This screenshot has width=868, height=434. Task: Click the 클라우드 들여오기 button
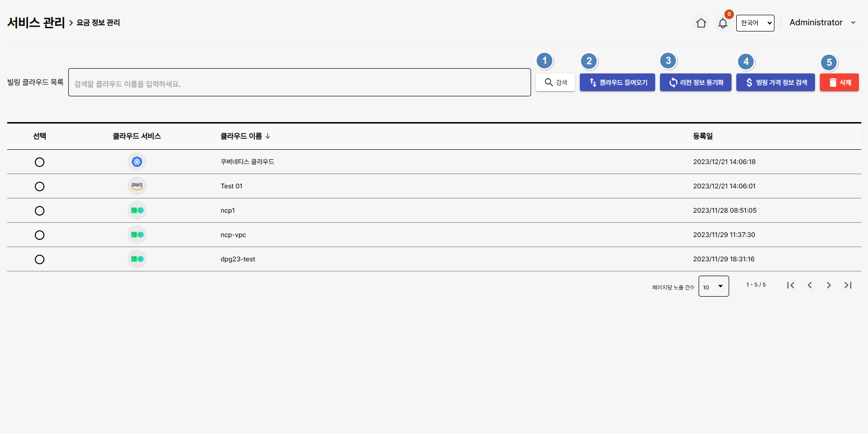617,83
